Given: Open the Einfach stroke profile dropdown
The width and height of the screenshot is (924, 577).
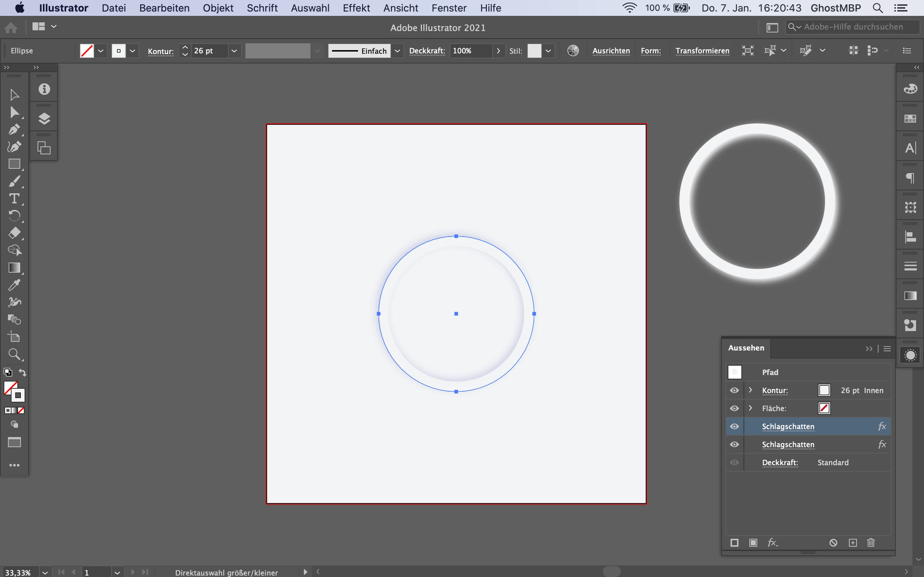Looking at the screenshot, I should [x=397, y=51].
